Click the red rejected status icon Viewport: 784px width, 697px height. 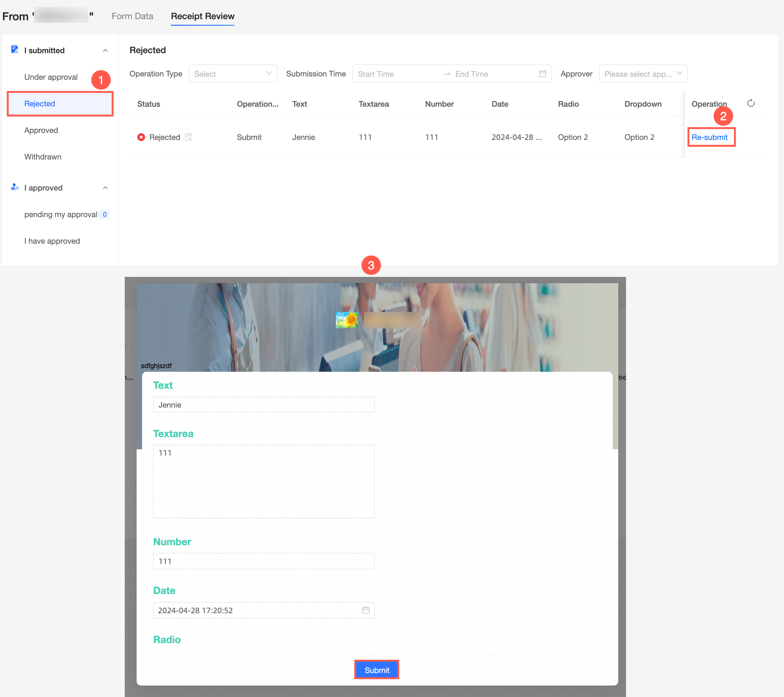click(x=141, y=137)
